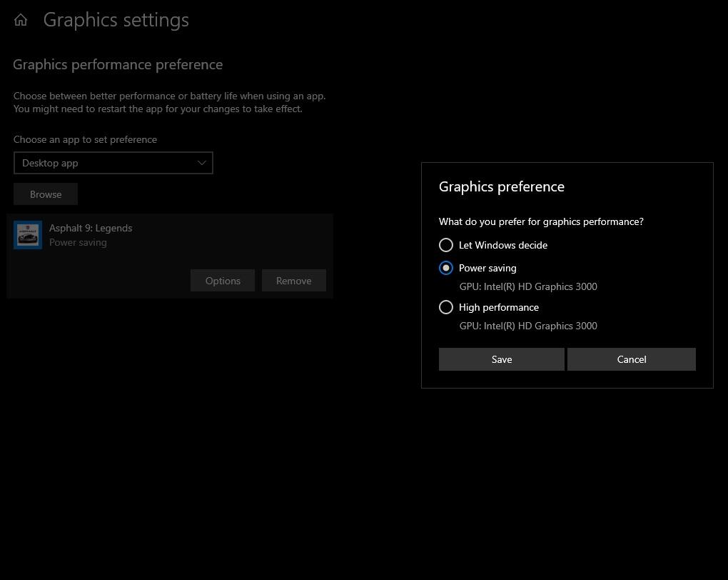This screenshot has width=728, height=580.
Task: Click the Graphics settings page title
Action: (116, 20)
